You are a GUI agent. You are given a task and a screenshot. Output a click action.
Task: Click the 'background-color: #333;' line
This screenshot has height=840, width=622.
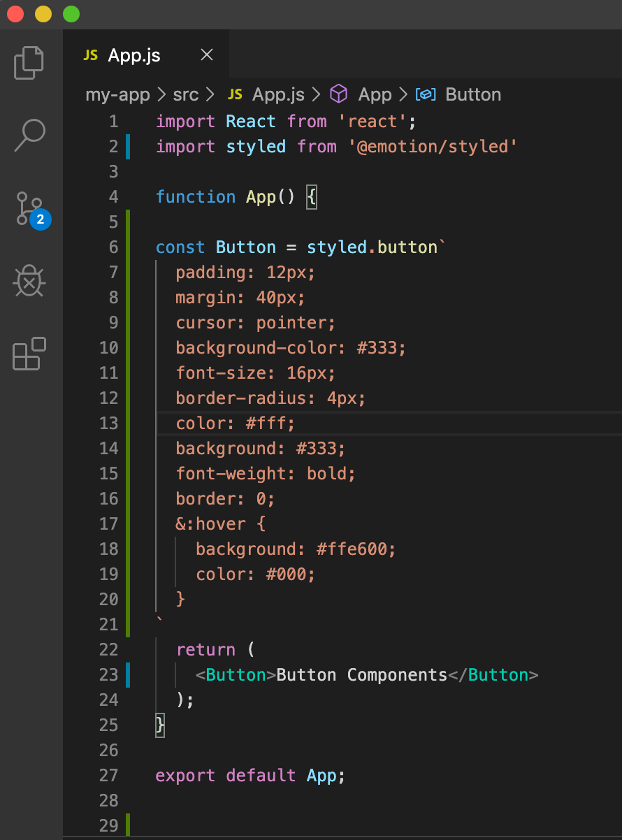click(291, 348)
